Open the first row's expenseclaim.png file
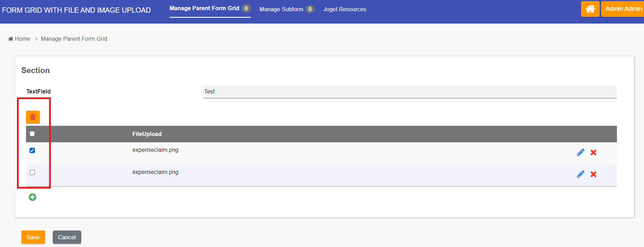 (155, 150)
